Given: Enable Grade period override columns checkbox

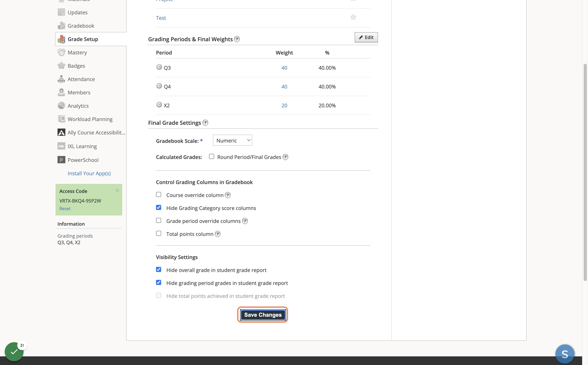Looking at the screenshot, I should (x=159, y=220).
